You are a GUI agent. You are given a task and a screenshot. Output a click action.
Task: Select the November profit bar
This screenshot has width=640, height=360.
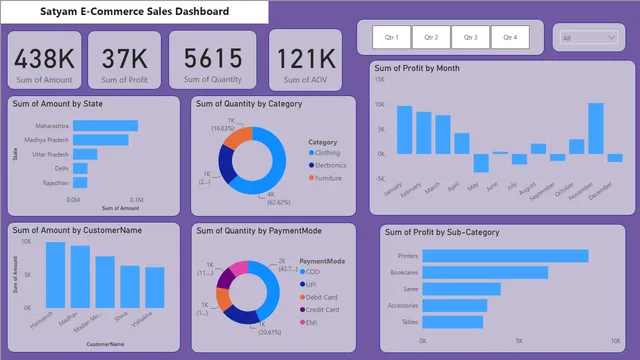point(596,128)
